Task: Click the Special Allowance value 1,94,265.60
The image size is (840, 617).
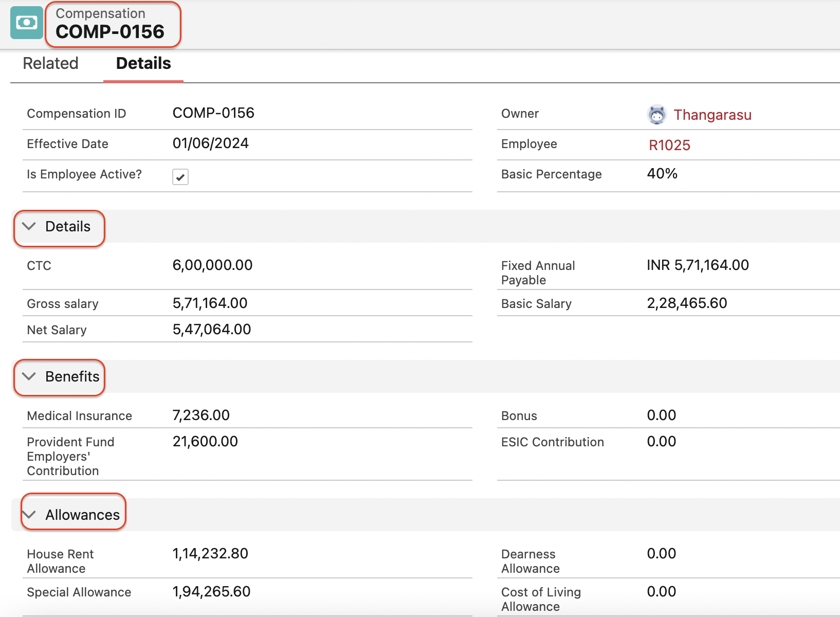Action: (211, 592)
